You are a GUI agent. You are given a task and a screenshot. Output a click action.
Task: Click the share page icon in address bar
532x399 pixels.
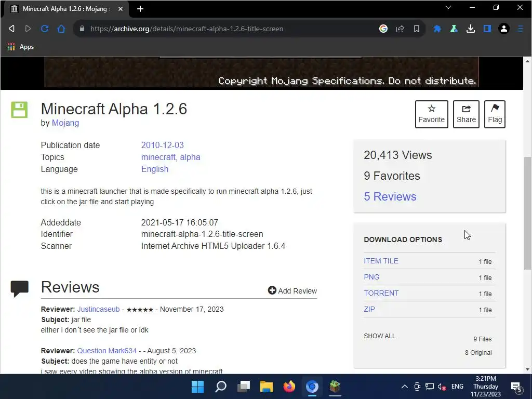pyautogui.click(x=400, y=29)
